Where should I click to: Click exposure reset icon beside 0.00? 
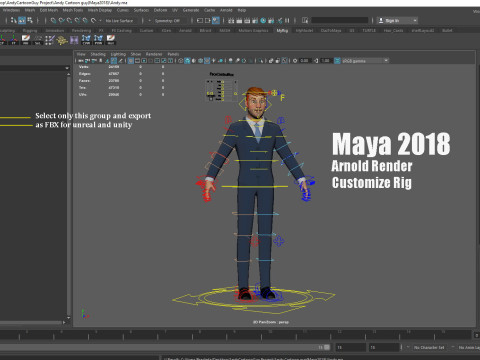tap(295, 61)
